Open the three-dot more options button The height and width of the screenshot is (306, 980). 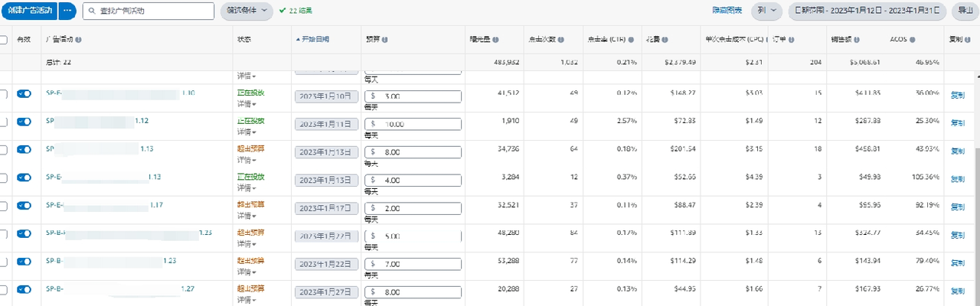pos(67,11)
